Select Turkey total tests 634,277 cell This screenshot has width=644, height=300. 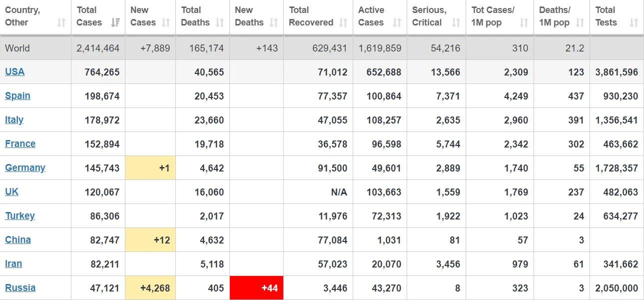[617, 216]
